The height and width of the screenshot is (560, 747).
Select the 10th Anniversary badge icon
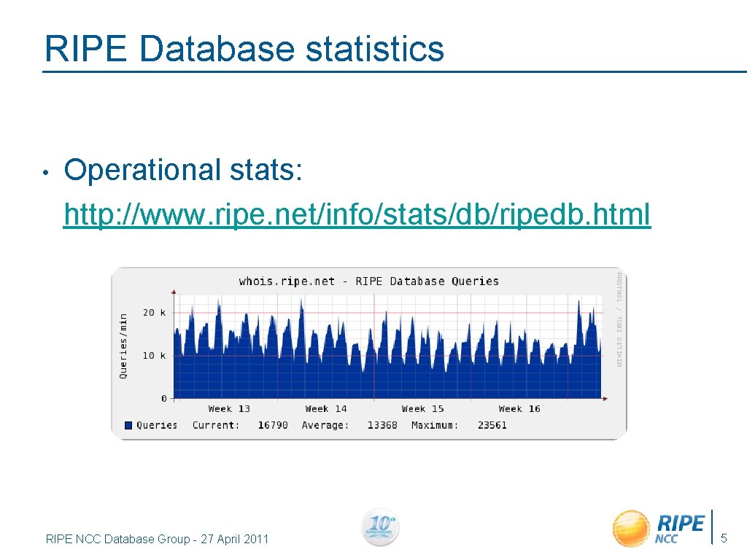click(x=379, y=527)
